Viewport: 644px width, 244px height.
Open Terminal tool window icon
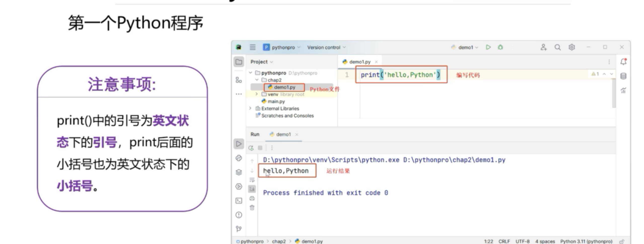239,201
